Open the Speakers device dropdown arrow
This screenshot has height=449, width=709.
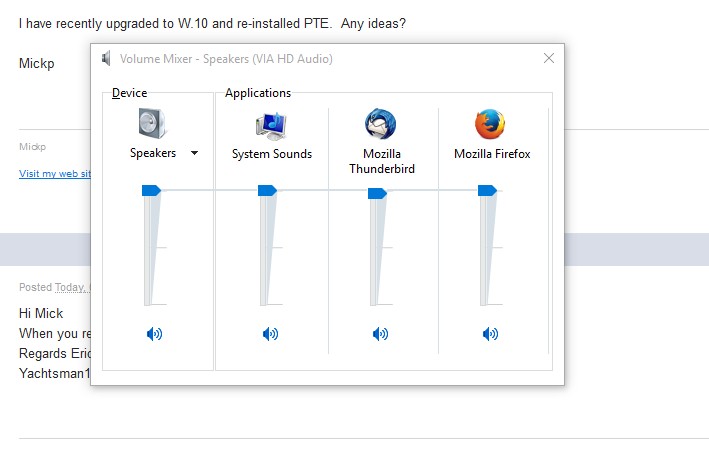pyautogui.click(x=194, y=153)
